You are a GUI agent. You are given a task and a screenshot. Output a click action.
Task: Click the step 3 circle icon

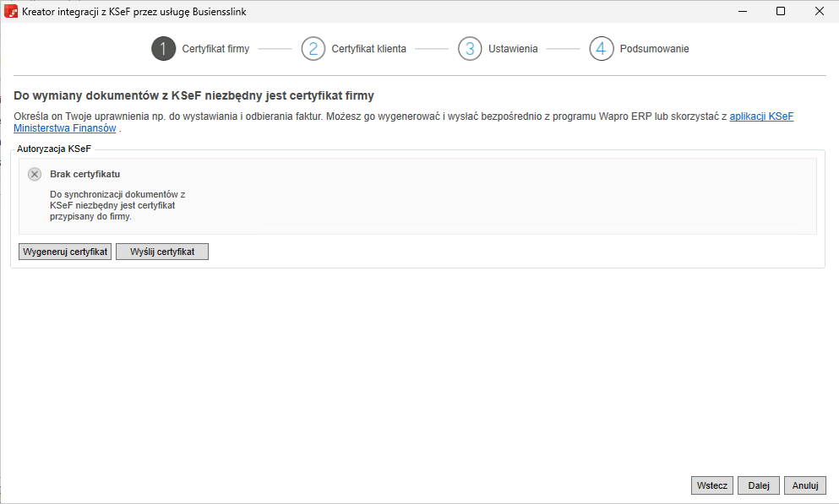pyautogui.click(x=470, y=49)
